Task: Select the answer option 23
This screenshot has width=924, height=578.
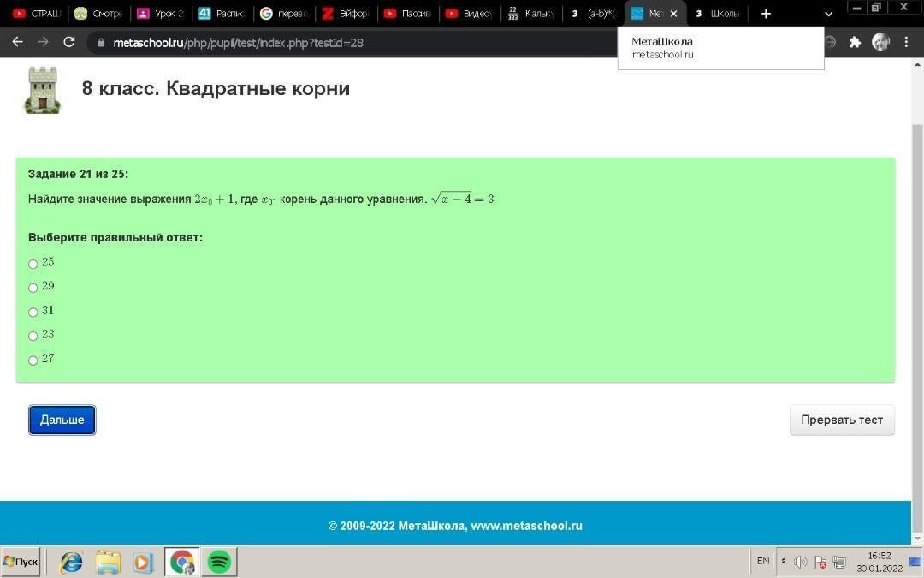Action: (33, 337)
